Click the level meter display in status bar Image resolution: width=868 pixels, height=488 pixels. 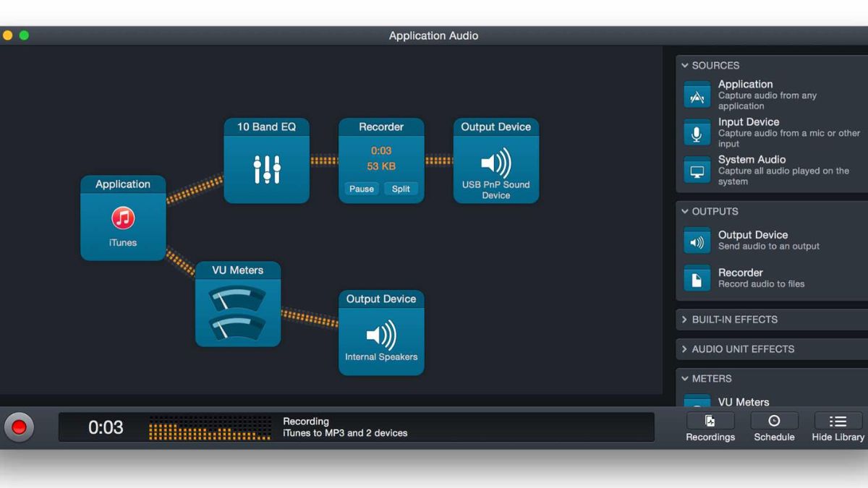210,427
